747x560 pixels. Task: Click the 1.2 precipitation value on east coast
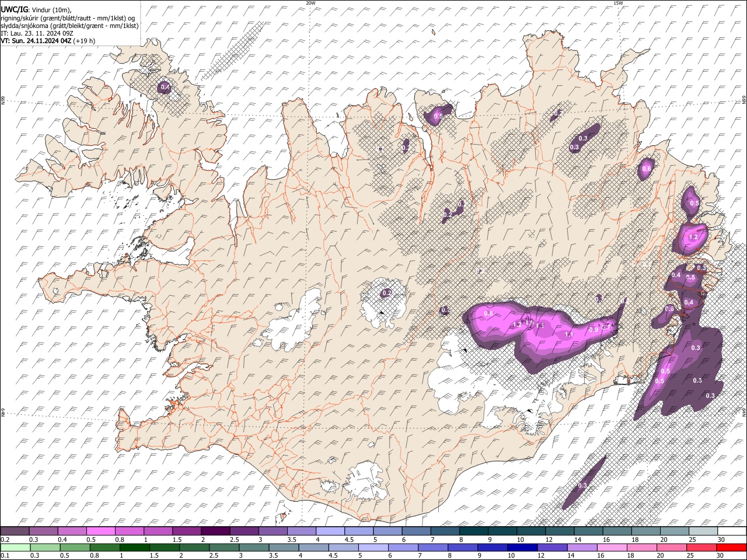(693, 237)
